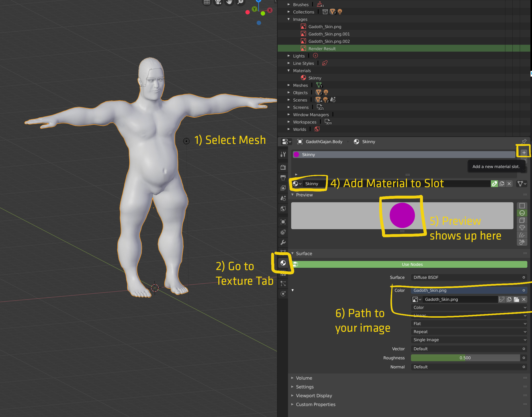Open the Scene properties tab

click(x=283, y=198)
